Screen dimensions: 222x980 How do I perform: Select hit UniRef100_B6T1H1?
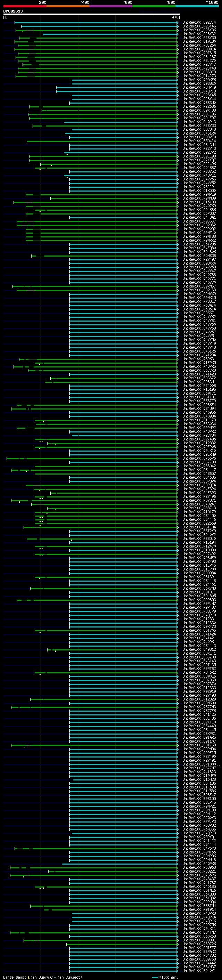(199, 397)
